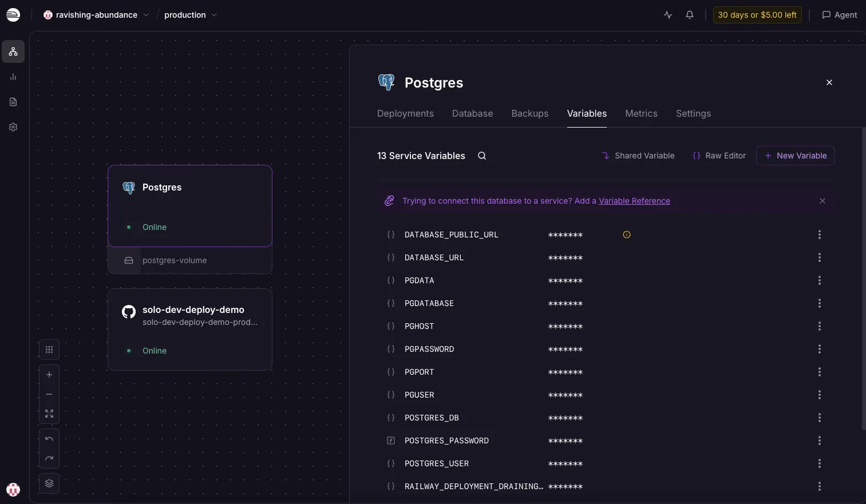
Task: Select the Variables tab
Action: click(587, 113)
